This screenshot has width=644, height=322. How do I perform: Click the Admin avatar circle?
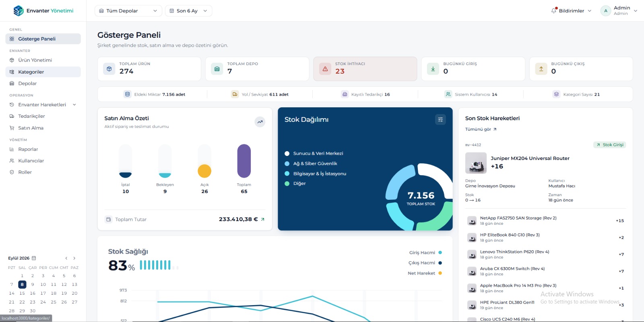click(606, 11)
